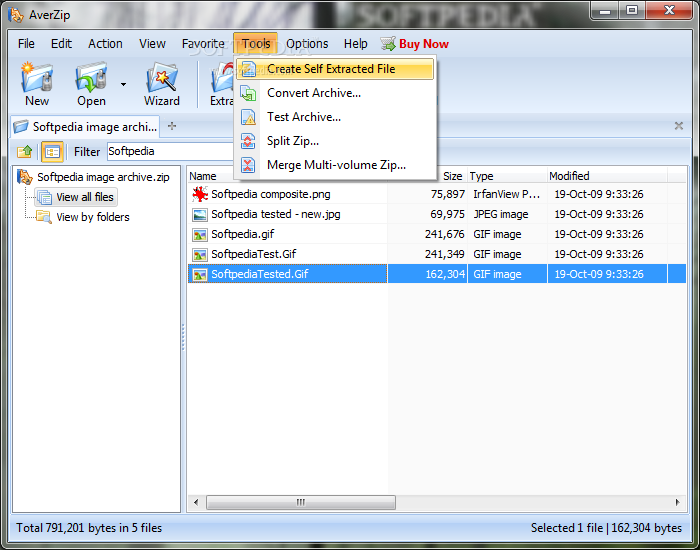This screenshot has width=700, height=550.
Task: Click the Test Archive warning icon
Action: click(248, 117)
